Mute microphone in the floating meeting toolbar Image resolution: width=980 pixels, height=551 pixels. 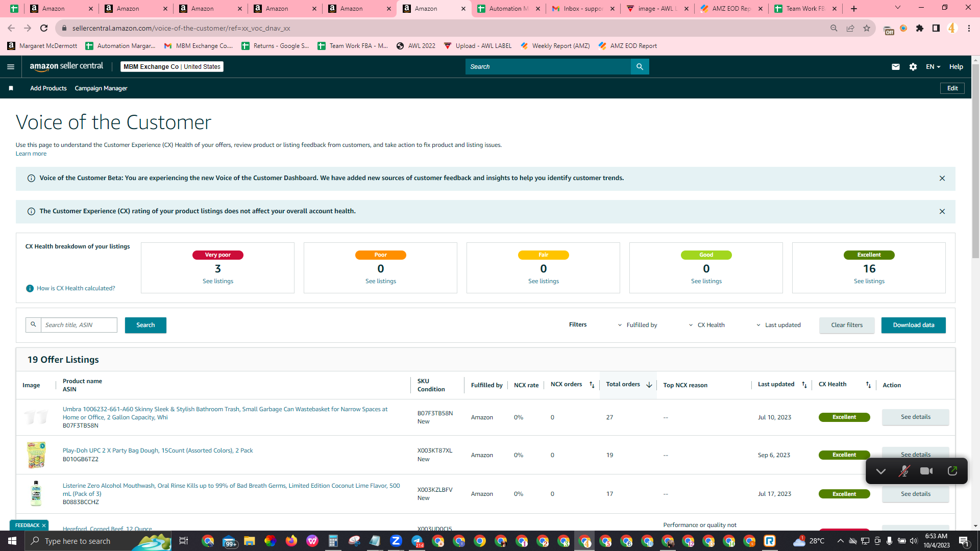click(904, 471)
